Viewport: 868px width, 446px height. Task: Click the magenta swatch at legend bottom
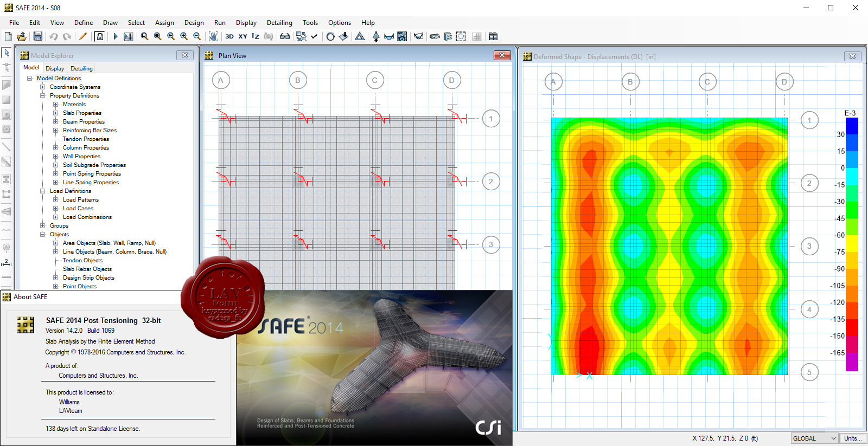click(852, 362)
